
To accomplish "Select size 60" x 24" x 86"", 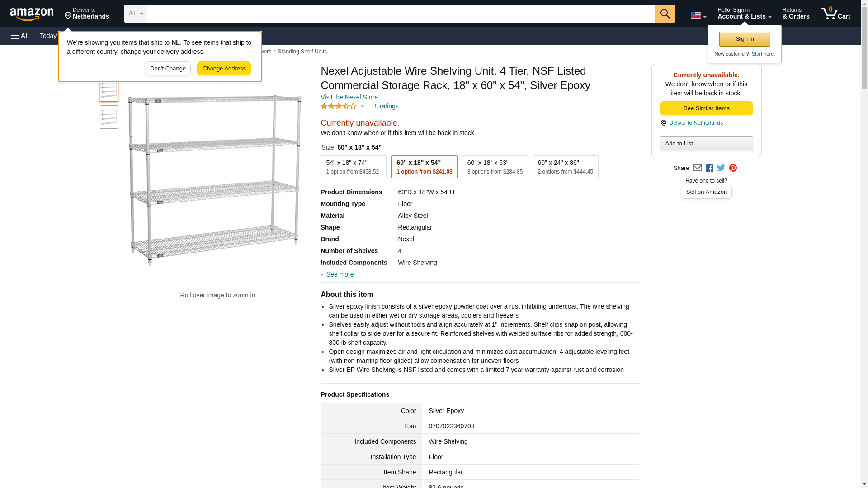I will point(565,167).
